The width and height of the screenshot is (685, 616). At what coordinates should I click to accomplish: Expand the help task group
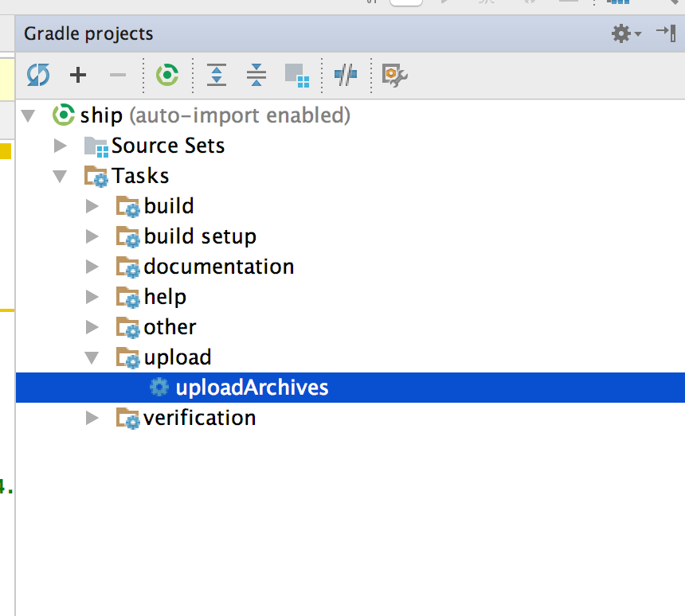(92, 297)
